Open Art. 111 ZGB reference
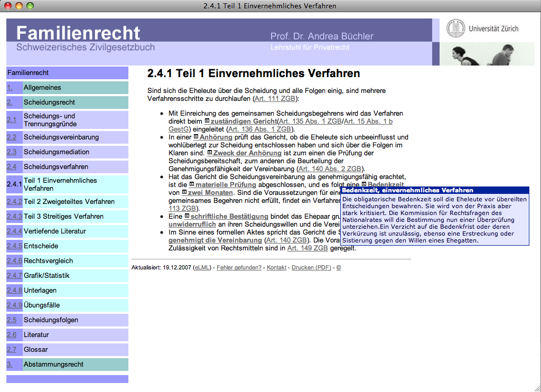Screen dimensions: 541x392 pos(275,99)
